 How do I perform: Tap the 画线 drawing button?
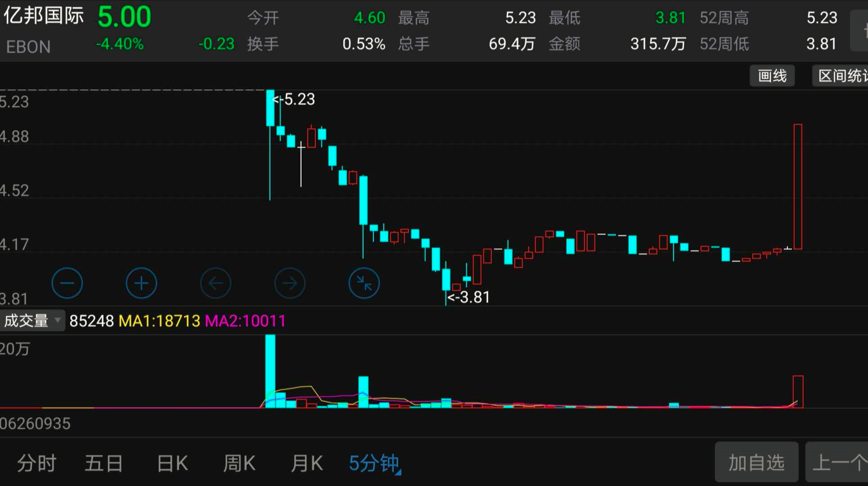click(772, 75)
